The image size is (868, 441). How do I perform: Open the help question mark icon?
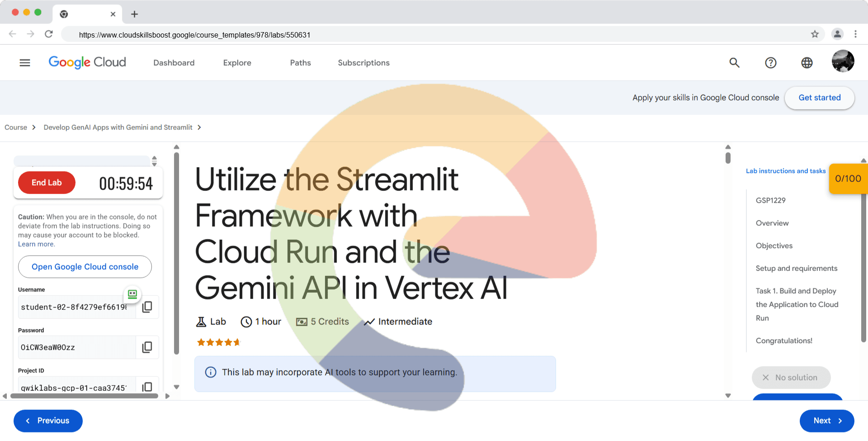(771, 63)
